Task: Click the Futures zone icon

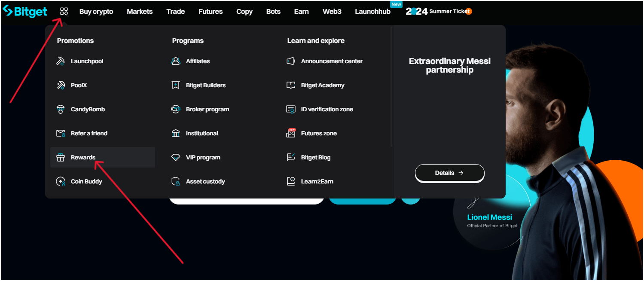Action: [x=291, y=133]
